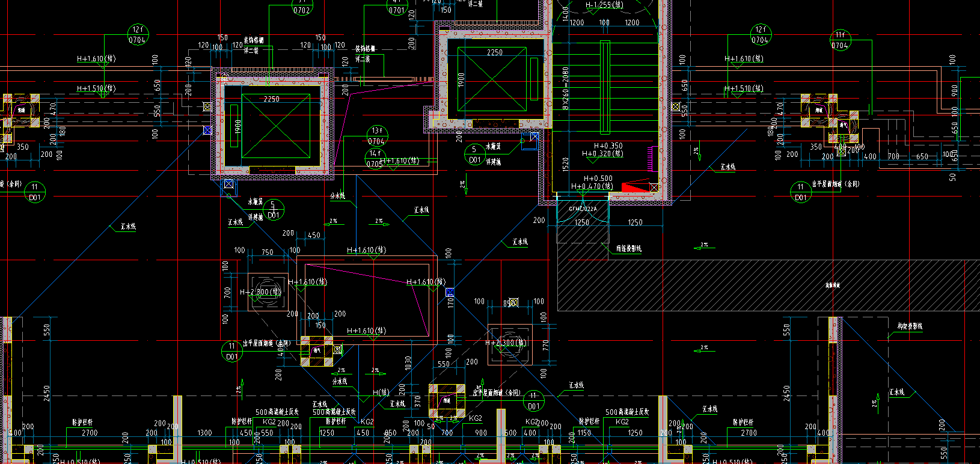Pick the 11f 0704 section callout circle
The image size is (980, 464).
coord(840,40)
